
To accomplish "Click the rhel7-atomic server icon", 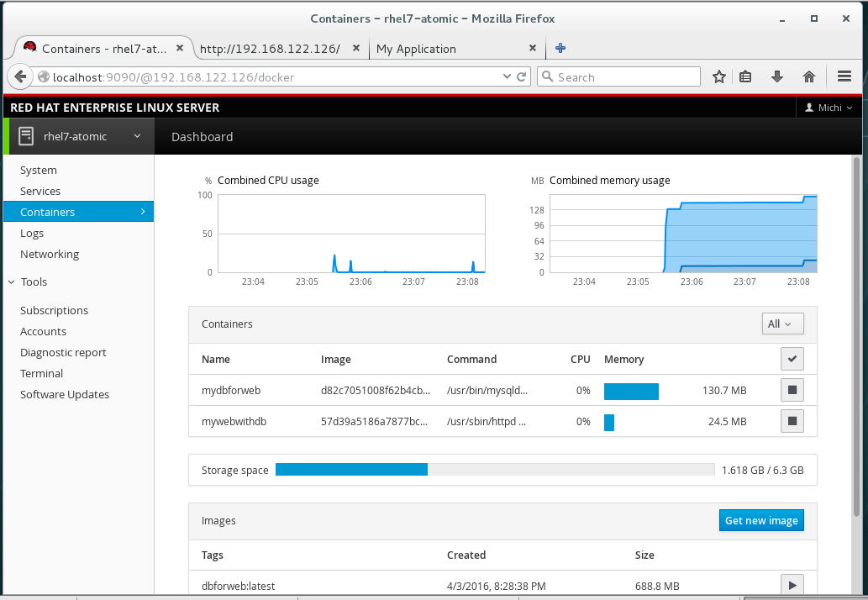I will 25,135.
